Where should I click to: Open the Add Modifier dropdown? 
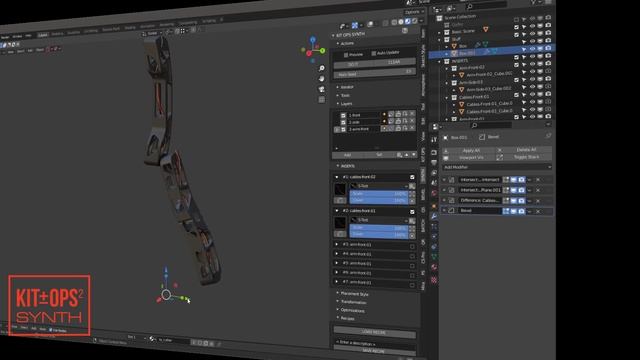[x=497, y=167]
